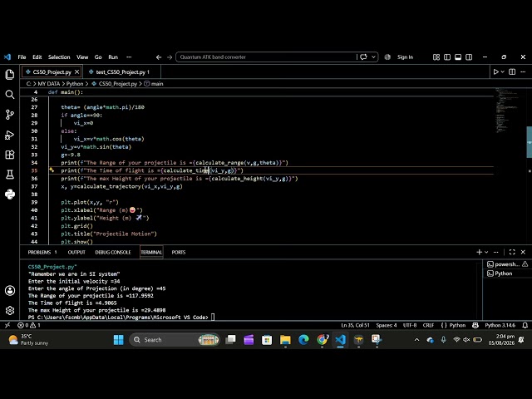
Task: Open the Edit menu
Action: click(x=37, y=57)
